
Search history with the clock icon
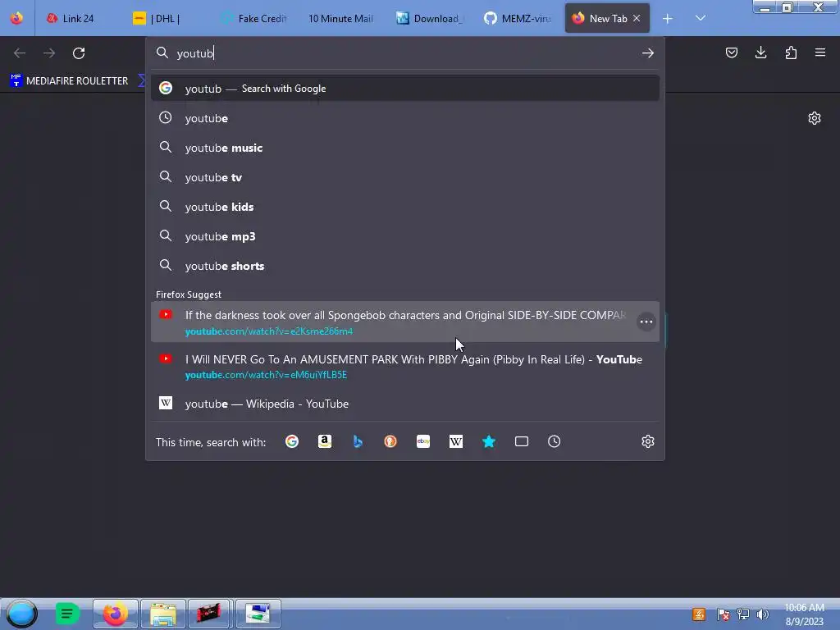[x=554, y=441]
